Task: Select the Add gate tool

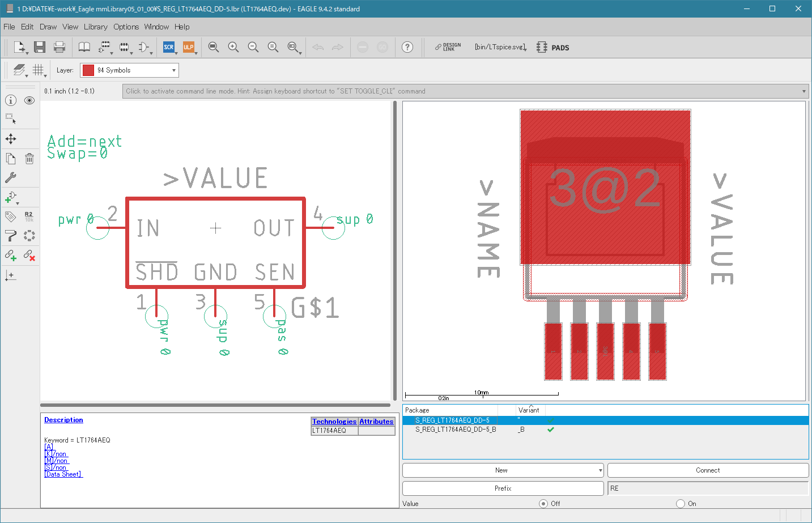Action: point(11,197)
